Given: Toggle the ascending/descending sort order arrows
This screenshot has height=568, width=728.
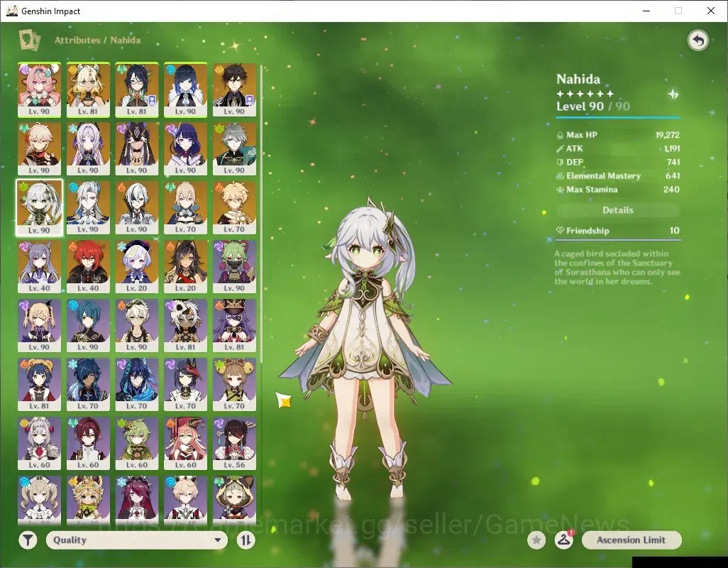Looking at the screenshot, I should (246, 540).
